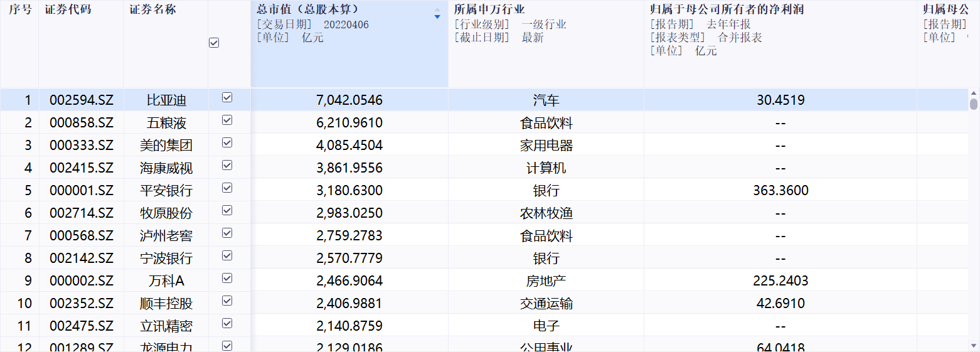Image resolution: width=980 pixels, height=352 pixels.
Task: Click the stock code 000568.SZ
Action: click(82, 236)
